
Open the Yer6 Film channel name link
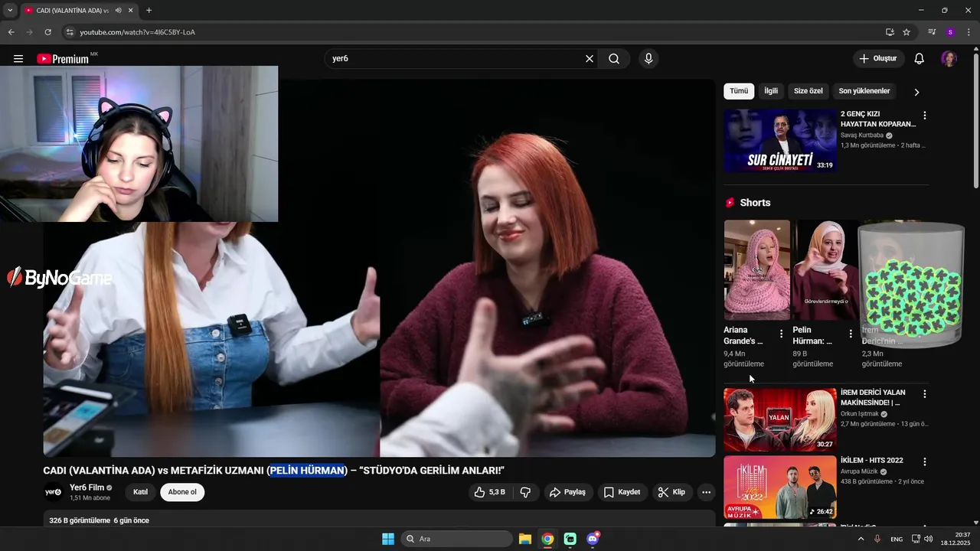click(x=87, y=487)
